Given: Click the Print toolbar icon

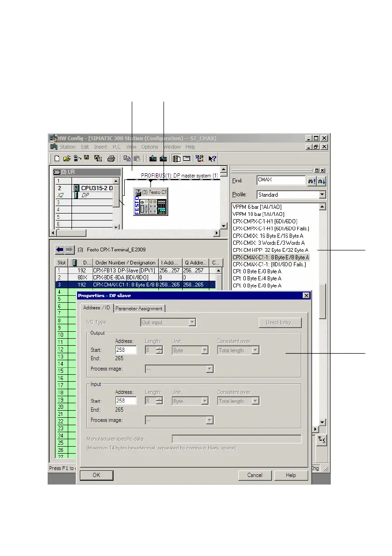Looking at the screenshot, I should pos(111,158).
